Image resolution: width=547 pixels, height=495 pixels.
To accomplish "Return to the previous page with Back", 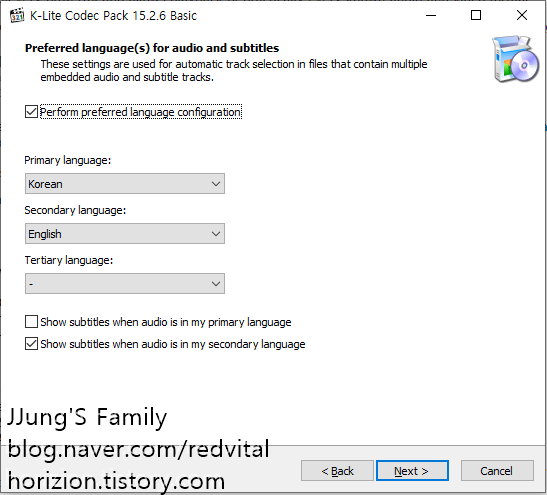I will [337, 471].
